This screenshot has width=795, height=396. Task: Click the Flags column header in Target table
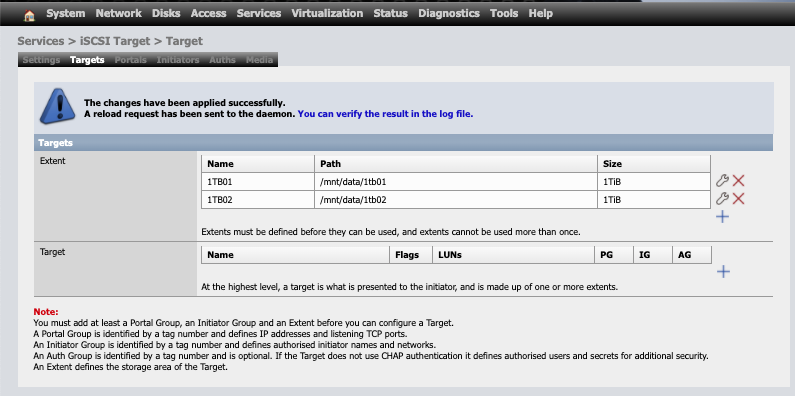(411, 255)
